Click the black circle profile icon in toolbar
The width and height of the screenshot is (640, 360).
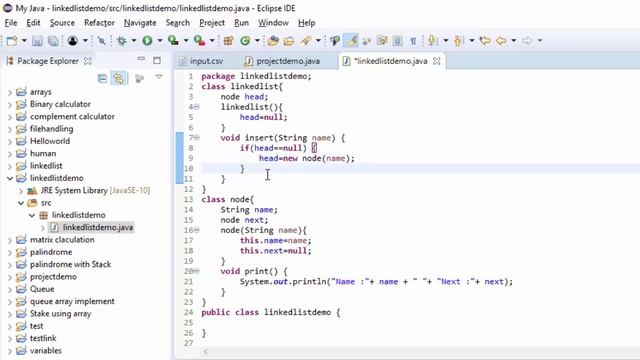(73, 40)
